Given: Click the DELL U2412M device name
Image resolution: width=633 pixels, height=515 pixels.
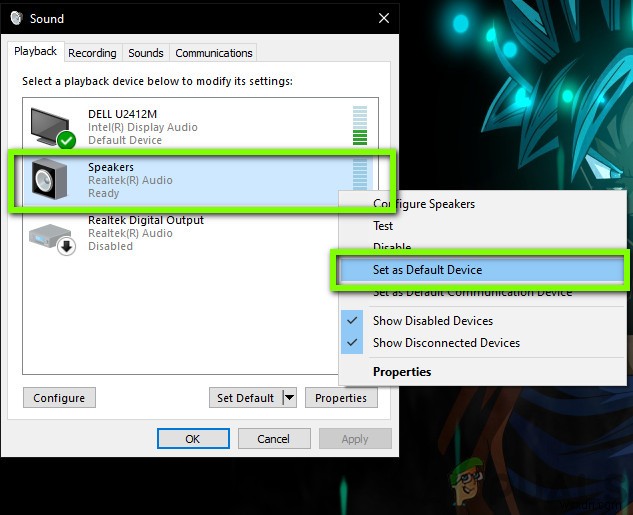Looking at the screenshot, I should (x=122, y=114).
